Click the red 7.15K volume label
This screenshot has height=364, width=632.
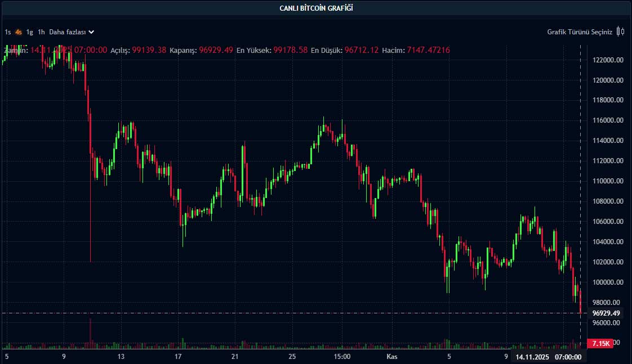click(x=600, y=343)
